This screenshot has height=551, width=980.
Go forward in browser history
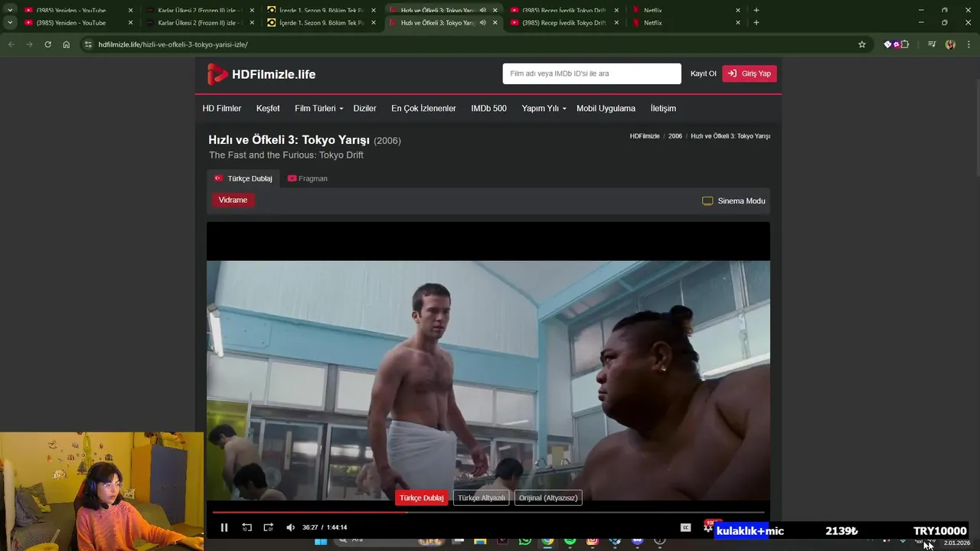29,44
